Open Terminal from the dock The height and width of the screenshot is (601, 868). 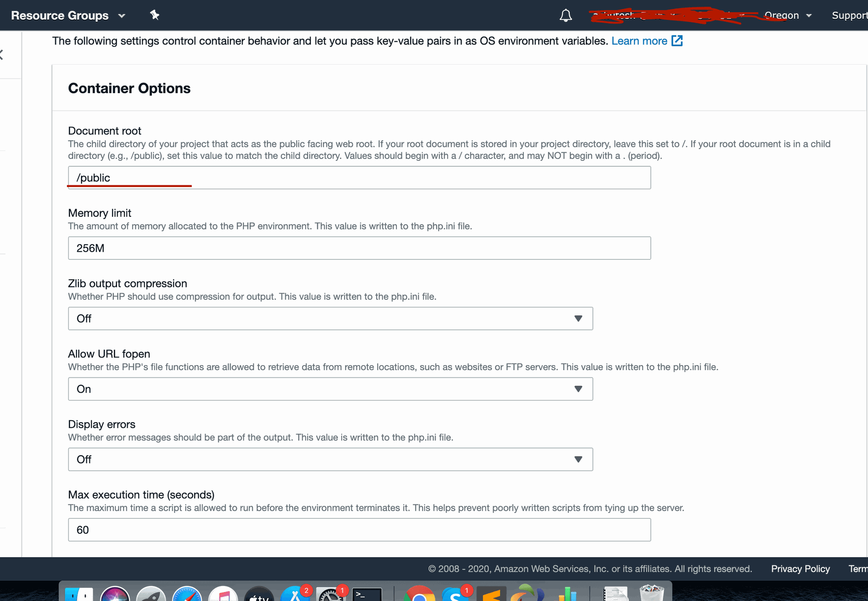click(367, 594)
